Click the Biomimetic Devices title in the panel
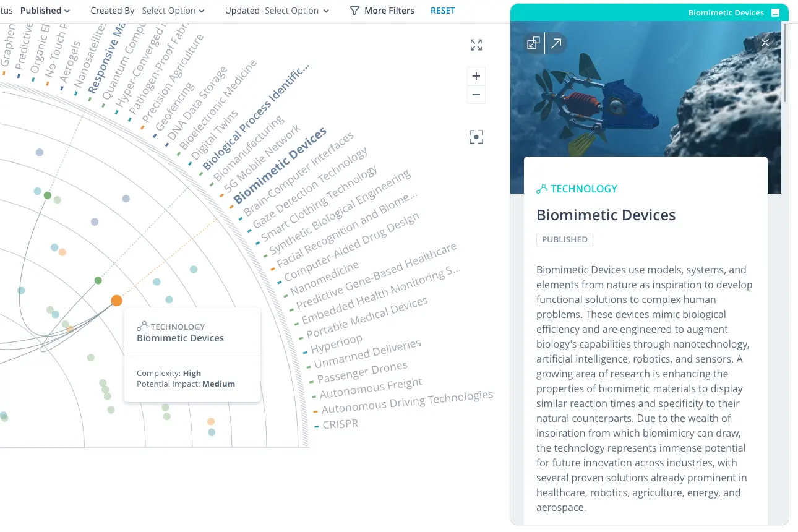 [606, 215]
